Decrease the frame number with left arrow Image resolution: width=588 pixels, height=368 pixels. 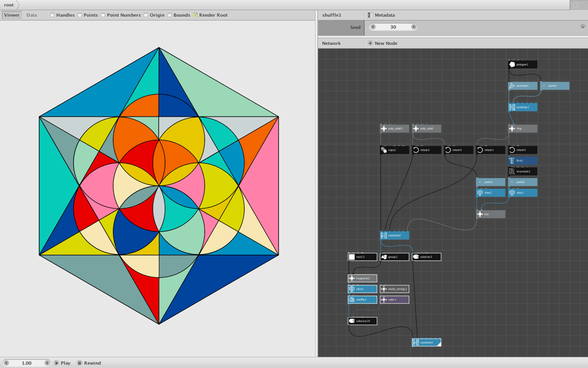[x=6, y=363]
